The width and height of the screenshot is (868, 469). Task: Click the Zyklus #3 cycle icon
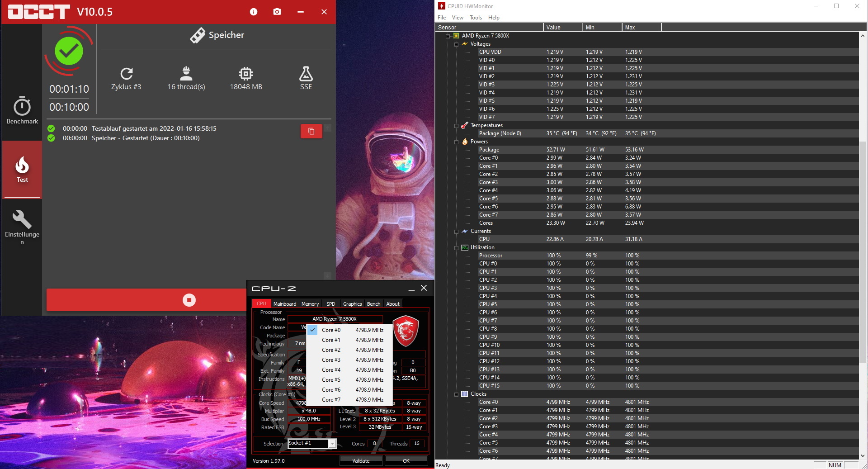coord(127,73)
